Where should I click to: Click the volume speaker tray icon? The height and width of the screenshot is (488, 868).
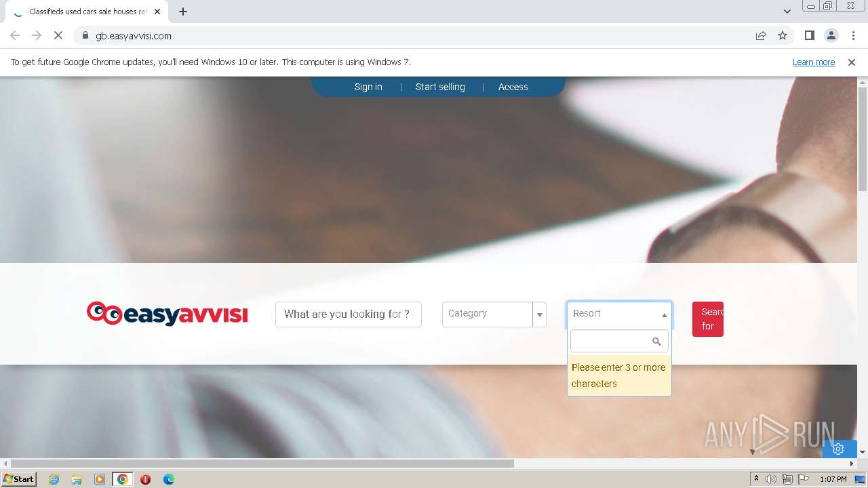pos(771,479)
